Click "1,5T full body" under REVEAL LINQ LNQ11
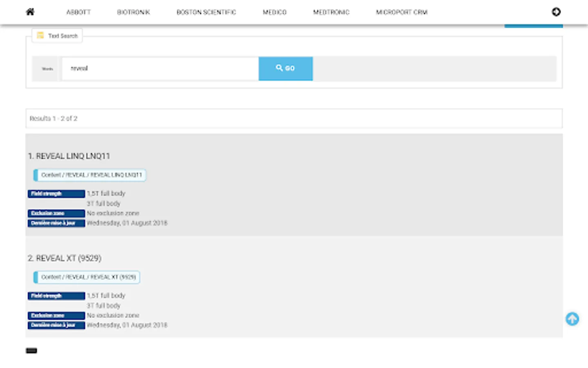 (x=106, y=193)
